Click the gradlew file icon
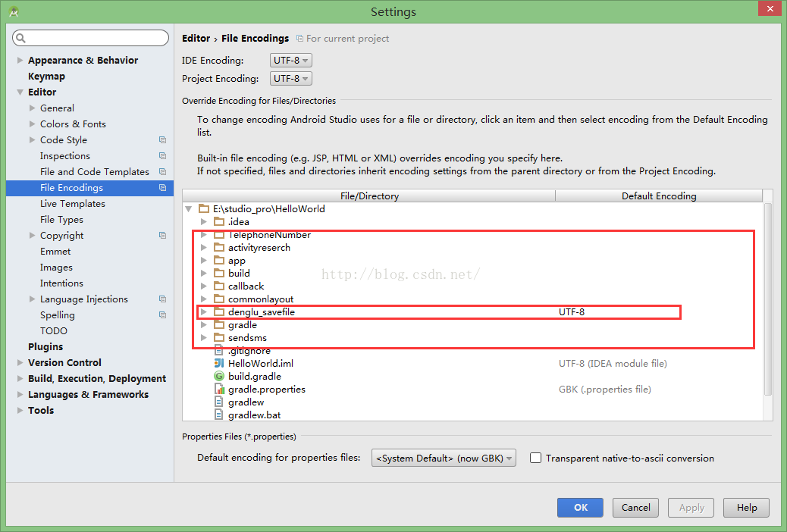Viewport: 787px width, 532px height. pyautogui.click(x=219, y=402)
